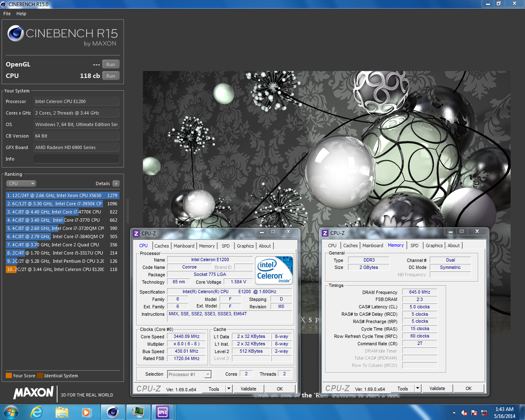Select ranking entry Intel Core i7-3930K
525x420 pixels.
[62, 204]
